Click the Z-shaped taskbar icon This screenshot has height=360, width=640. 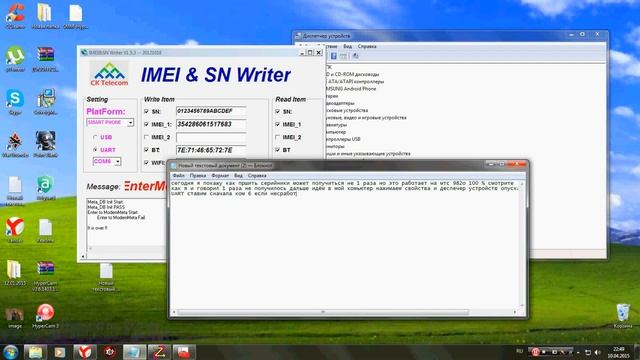(x=159, y=352)
